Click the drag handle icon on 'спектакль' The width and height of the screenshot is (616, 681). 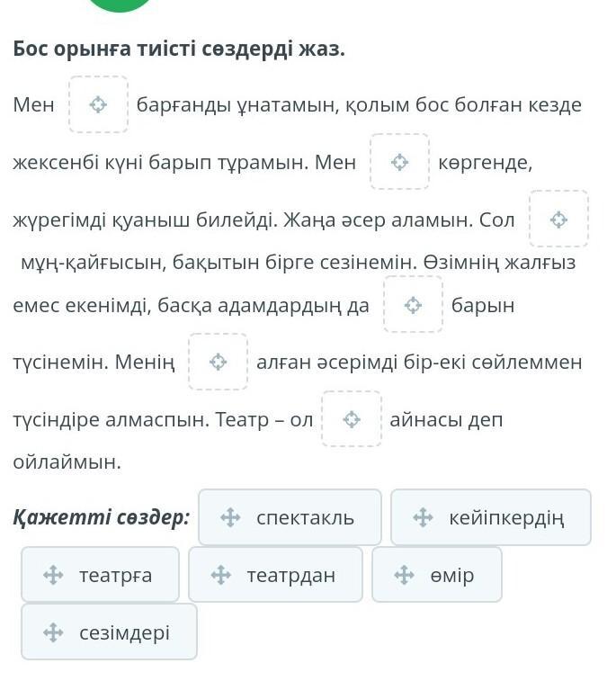pos(230,517)
